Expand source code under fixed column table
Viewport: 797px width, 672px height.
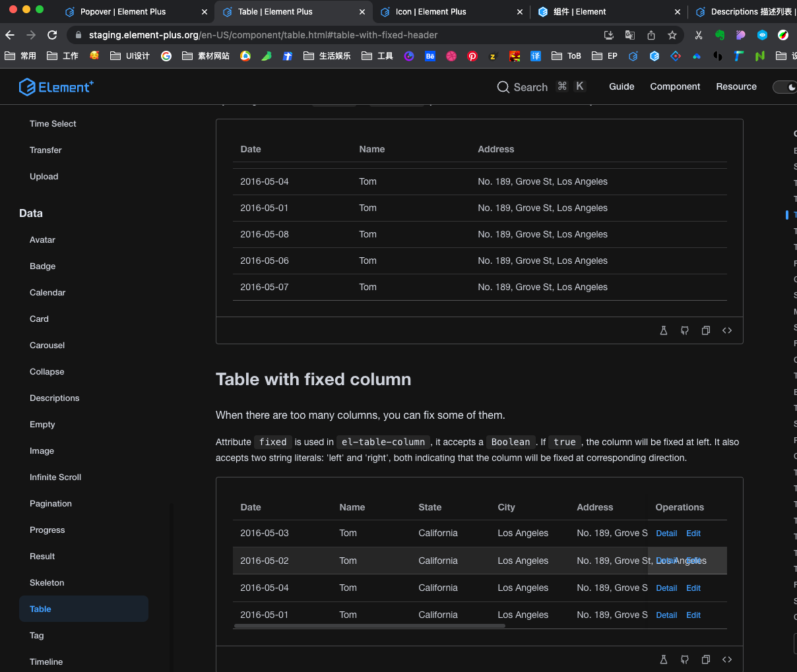[727, 659]
